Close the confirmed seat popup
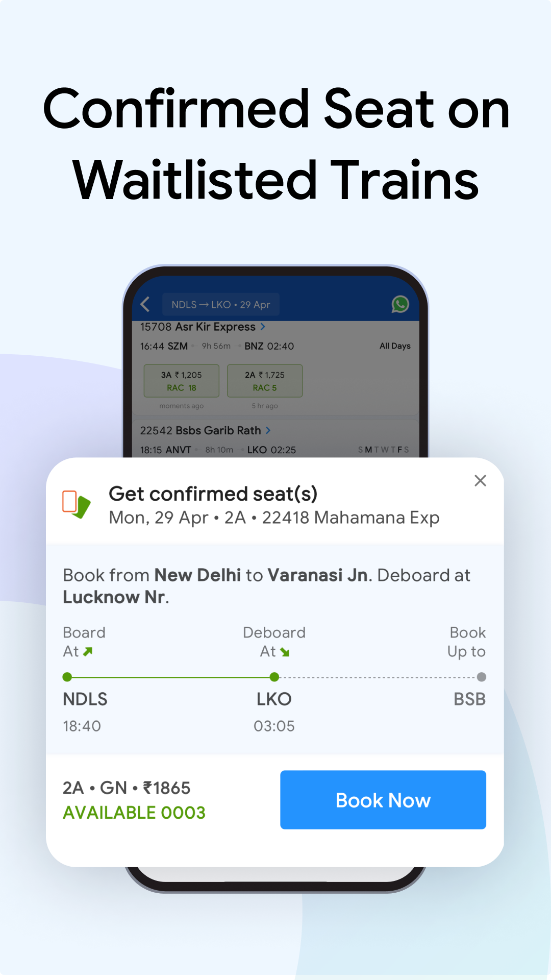551x980 pixels. [x=480, y=480]
